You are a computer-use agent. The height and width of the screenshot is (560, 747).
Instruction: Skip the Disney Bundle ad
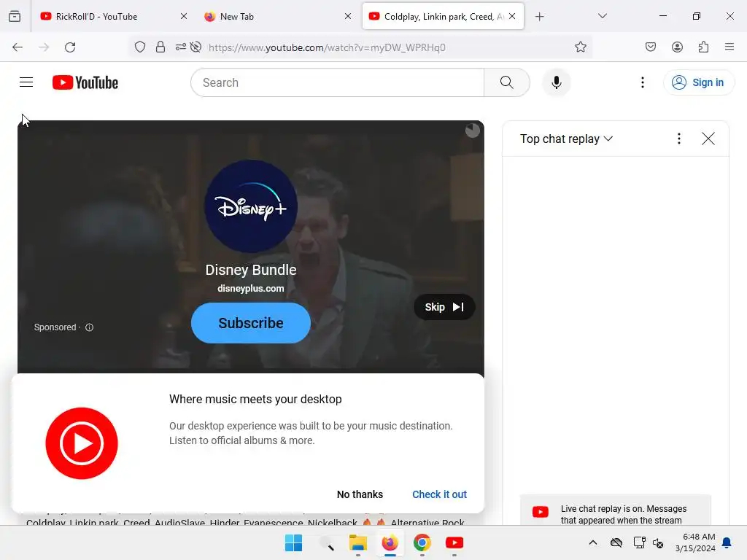444,307
